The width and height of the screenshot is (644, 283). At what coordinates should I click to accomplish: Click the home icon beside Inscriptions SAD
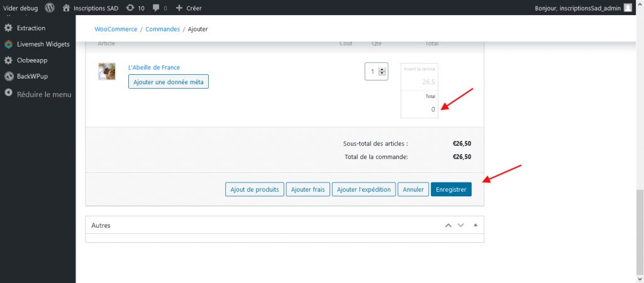(x=65, y=8)
